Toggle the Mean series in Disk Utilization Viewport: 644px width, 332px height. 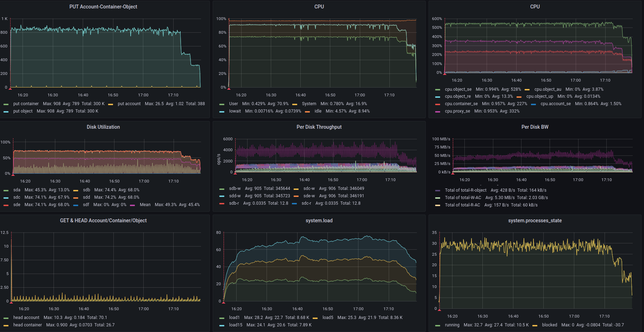(x=145, y=205)
